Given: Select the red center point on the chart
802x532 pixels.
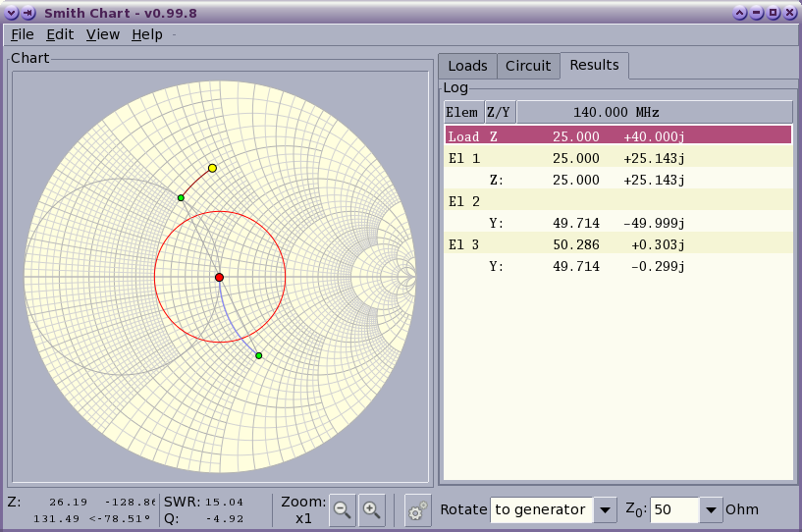Looking at the screenshot, I should tap(219, 277).
